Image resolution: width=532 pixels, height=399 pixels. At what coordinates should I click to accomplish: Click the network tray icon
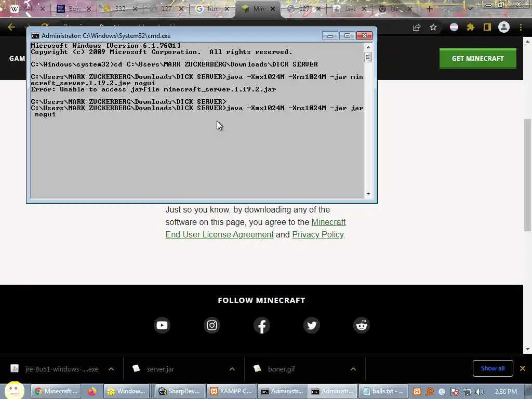(x=467, y=392)
